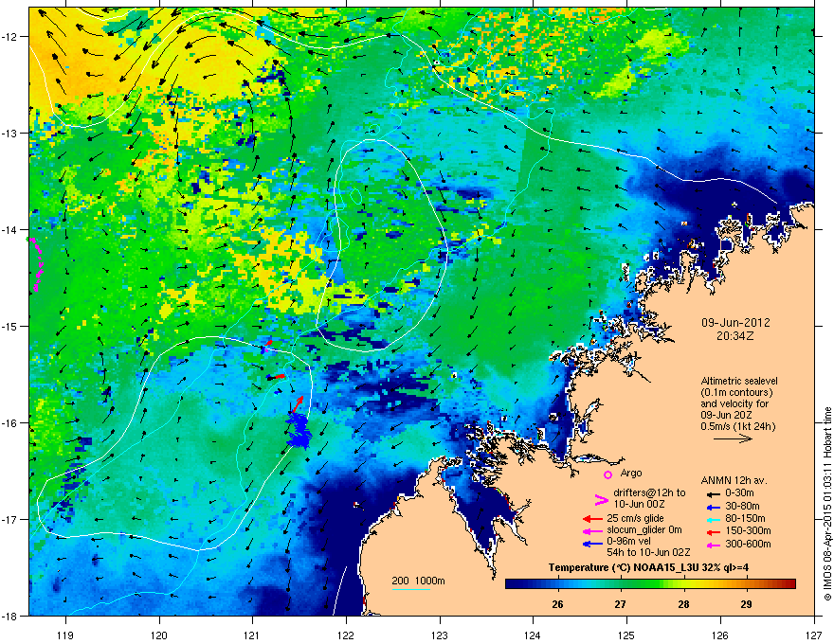
Task: Click the magenta drifters chevron symbol
Action: (601, 500)
